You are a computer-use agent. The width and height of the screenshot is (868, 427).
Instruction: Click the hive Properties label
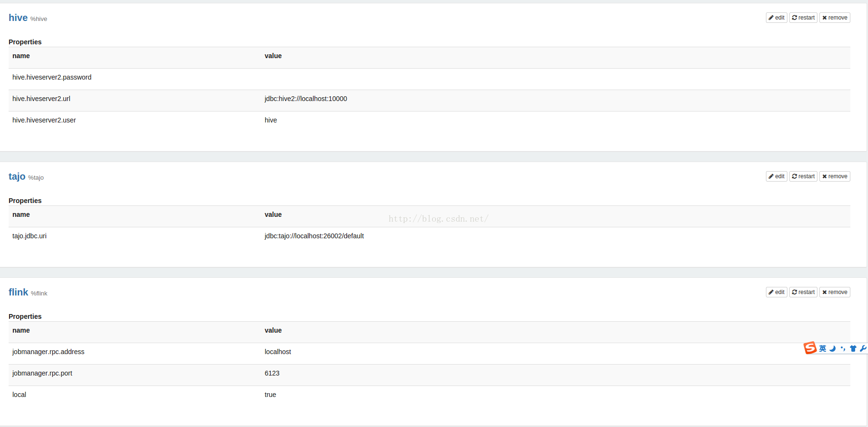(x=25, y=42)
